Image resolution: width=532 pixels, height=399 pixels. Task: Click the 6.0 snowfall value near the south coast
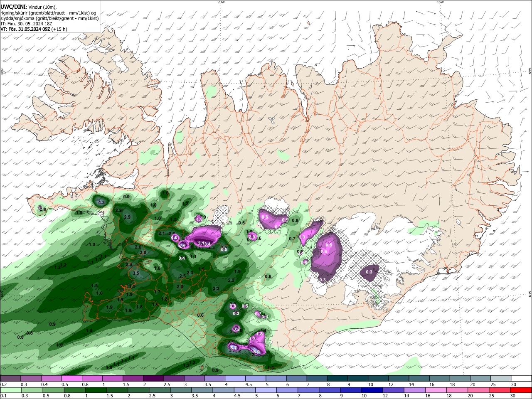256,352
